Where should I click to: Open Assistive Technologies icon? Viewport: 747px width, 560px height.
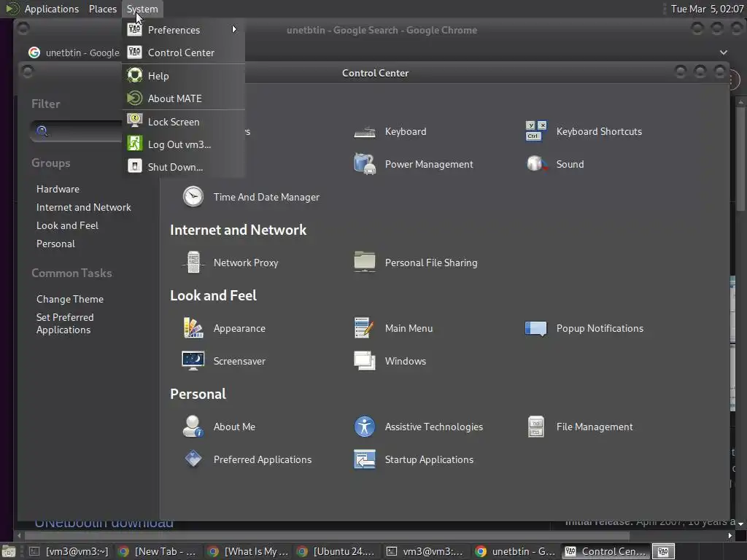point(365,427)
